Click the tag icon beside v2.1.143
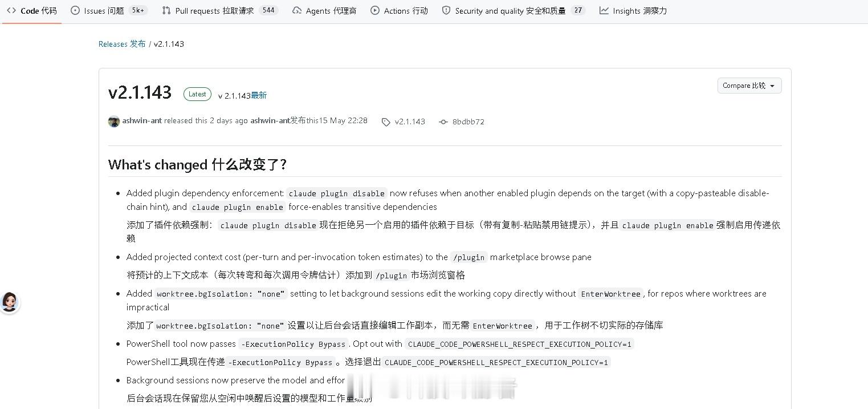Screen dimensions: 868x409 386,122
